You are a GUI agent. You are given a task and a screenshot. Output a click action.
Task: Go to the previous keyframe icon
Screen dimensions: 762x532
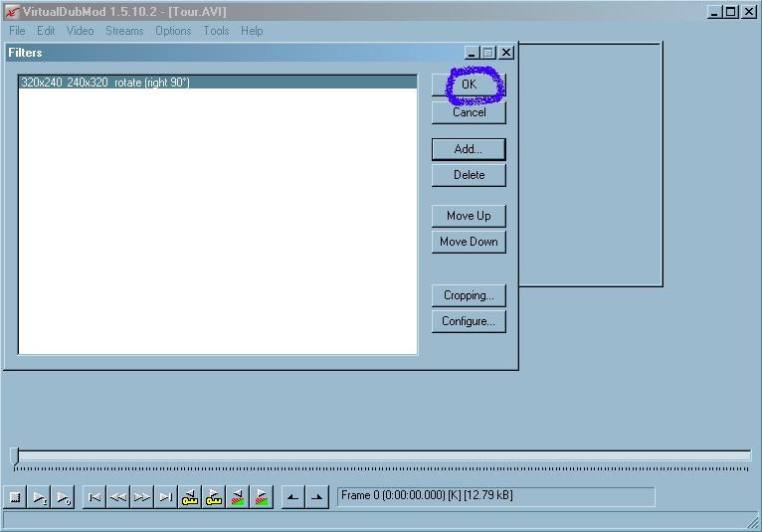tap(190, 497)
